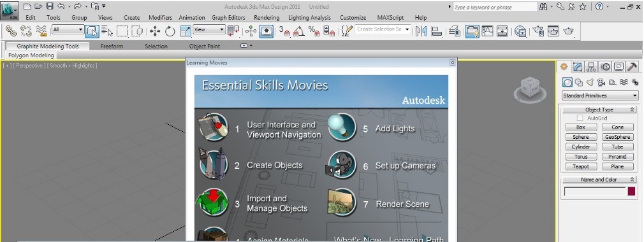The image size is (644, 242).
Task: Click the Cylinder button
Action: coord(580,147)
